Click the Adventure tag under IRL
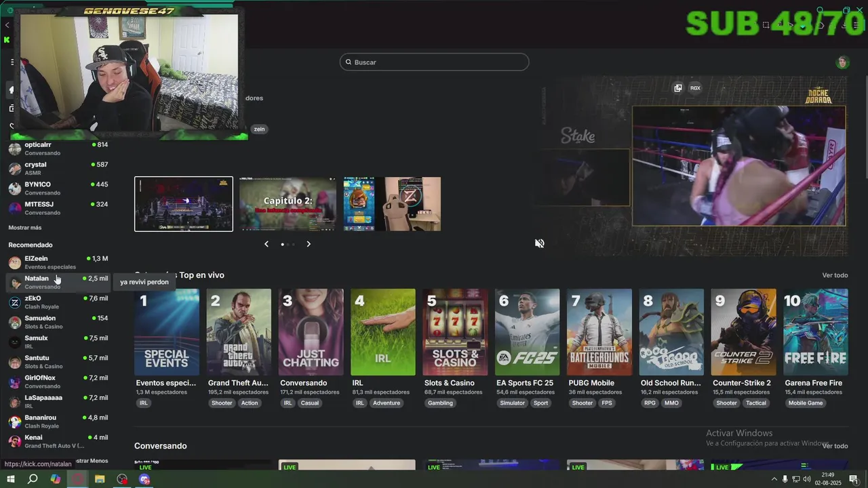This screenshot has width=868, height=488. [x=387, y=403]
